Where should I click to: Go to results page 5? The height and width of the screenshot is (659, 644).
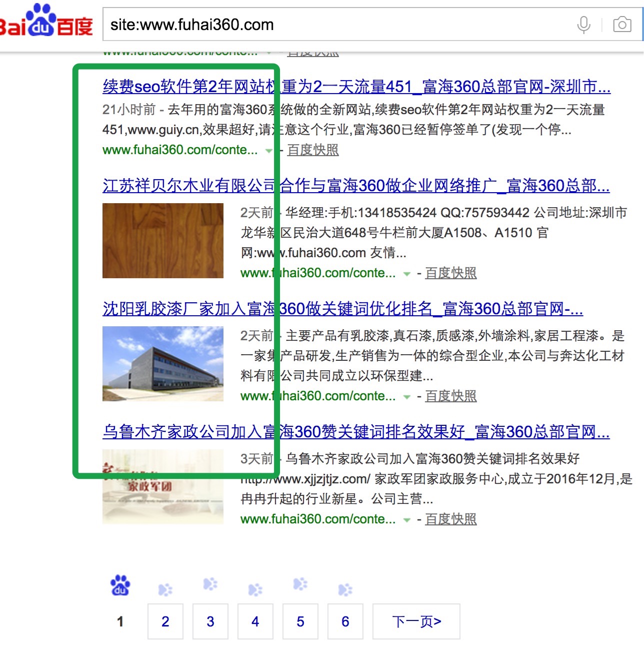300,621
